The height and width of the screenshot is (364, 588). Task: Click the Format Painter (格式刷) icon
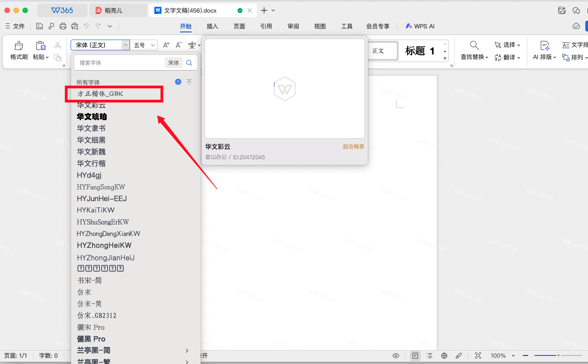pyautogui.click(x=19, y=46)
